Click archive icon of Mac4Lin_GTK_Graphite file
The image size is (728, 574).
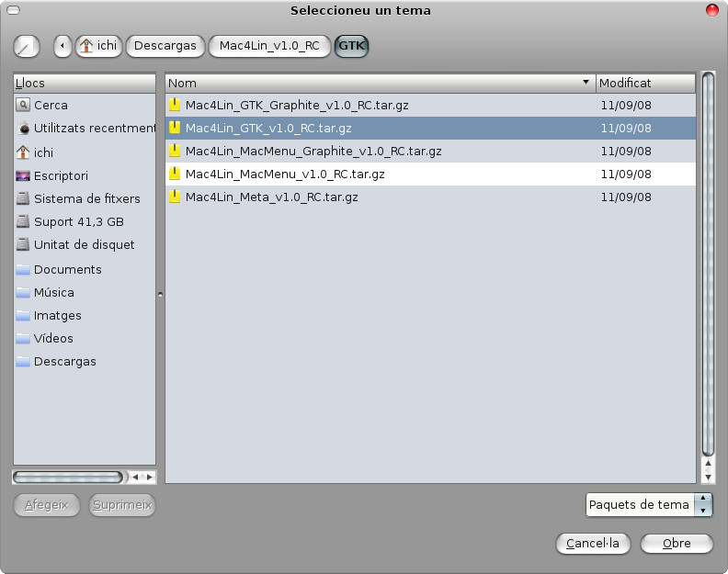coord(175,105)
